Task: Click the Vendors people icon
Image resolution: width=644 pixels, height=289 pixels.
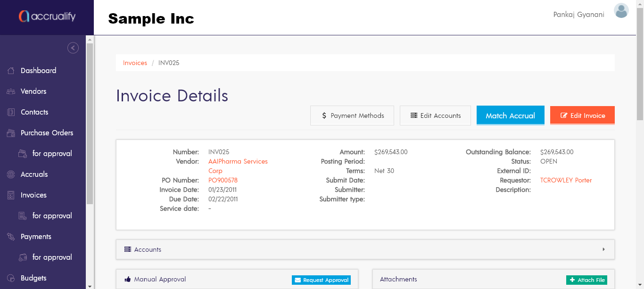Action: point(11,91)
